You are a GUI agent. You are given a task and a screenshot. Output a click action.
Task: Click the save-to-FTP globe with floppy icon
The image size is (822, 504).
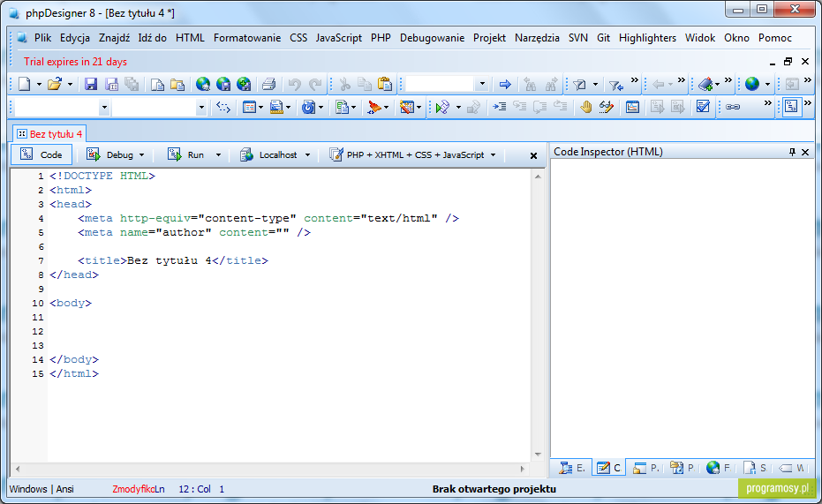tap(223, 84)
